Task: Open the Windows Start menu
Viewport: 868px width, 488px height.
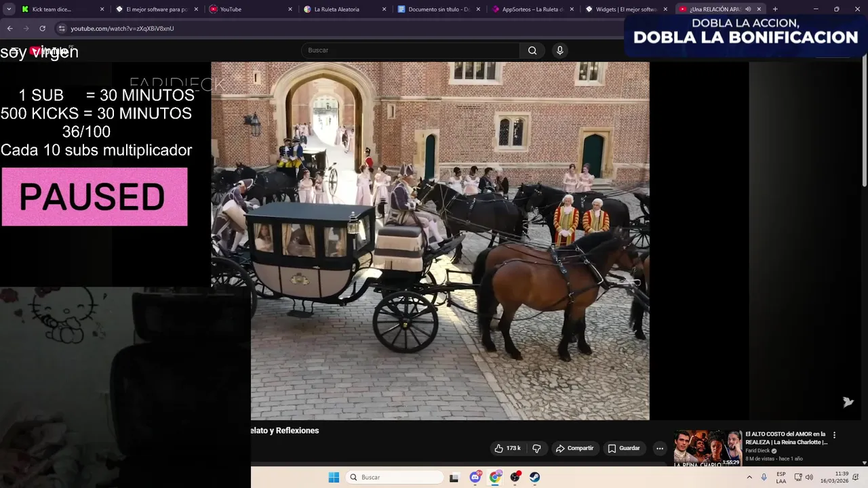Action: click(334, 477)
